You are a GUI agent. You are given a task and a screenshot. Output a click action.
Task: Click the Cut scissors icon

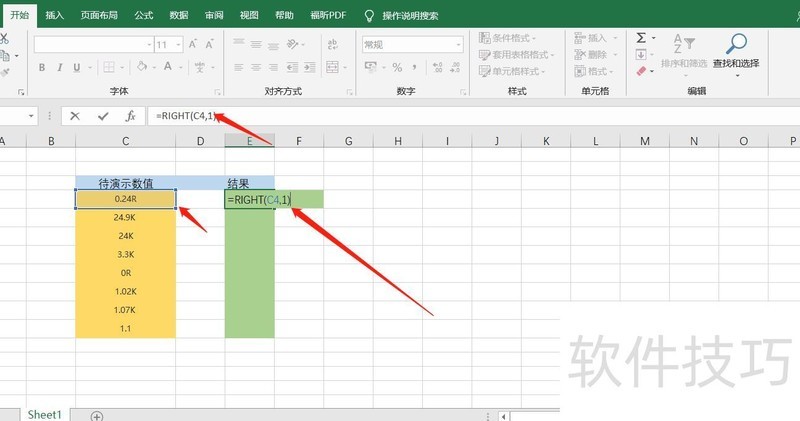[x=4, y=38]
